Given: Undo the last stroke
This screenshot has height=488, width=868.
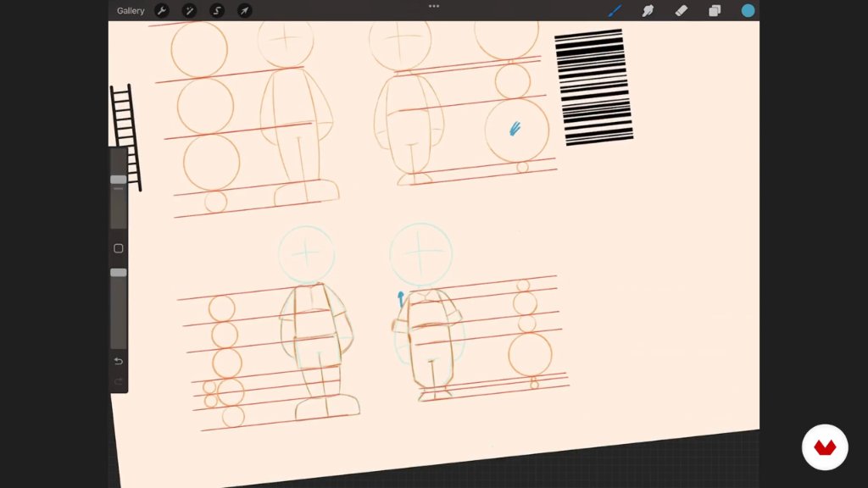Looking at the screenshot, I should coord(119,361).
